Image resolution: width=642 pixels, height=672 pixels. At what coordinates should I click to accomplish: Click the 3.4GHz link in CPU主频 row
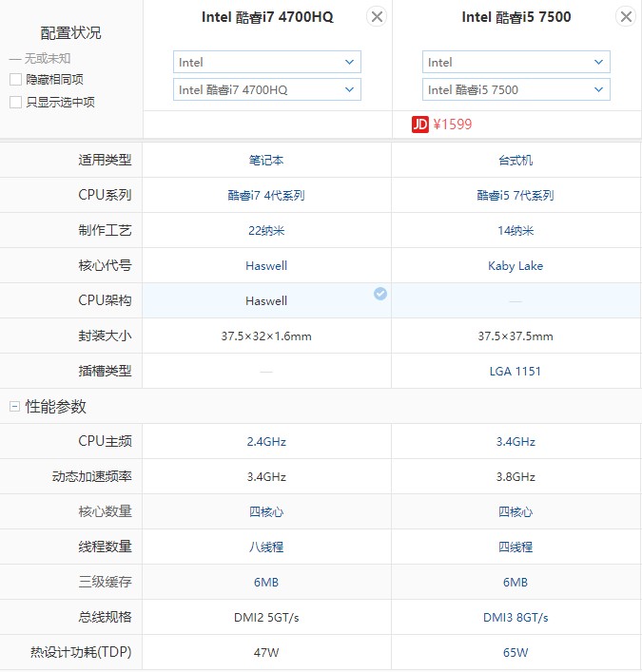click(x=516, y=441)
